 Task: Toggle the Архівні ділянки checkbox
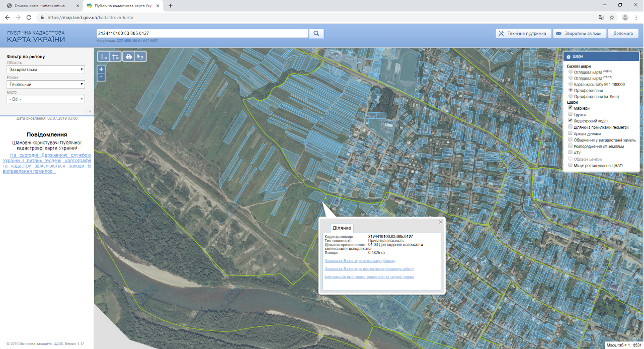pyautogui.click(x=570, y=133)
